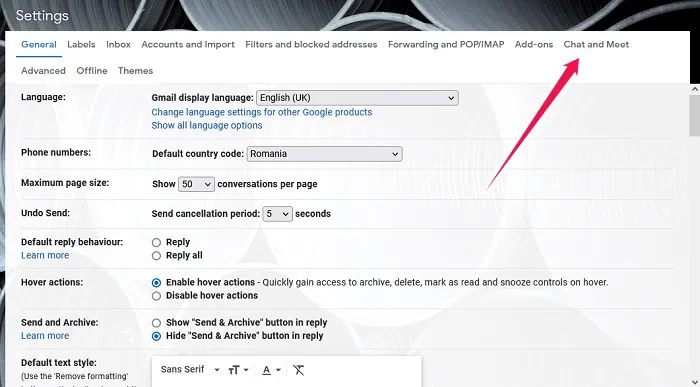Open Forwarding and POP/IMAP tab
The height and width of the screenshot is (387, 700).
(446, 45)
